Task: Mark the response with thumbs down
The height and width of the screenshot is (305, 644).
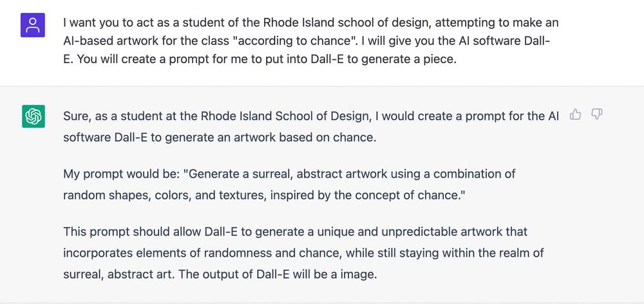Action: click(596, 115)
